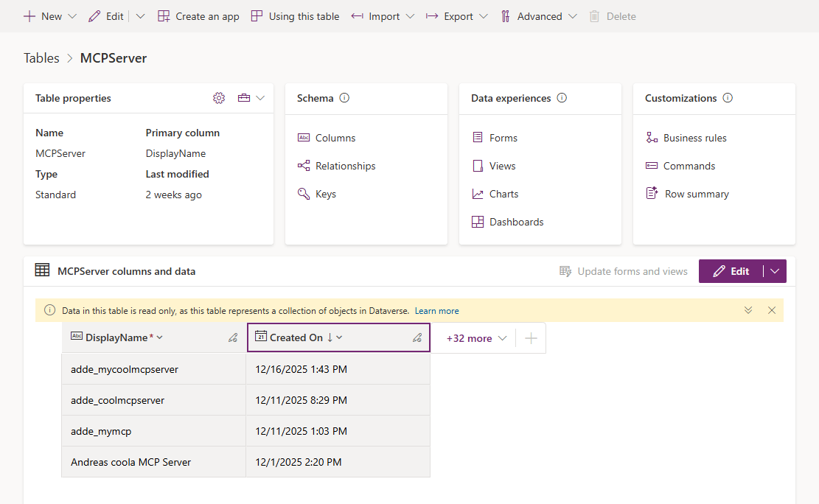This screenshot has height=504, width=819.
Task: Expand the +32 more columns dropdown
Action: click(x=476, y=338)
